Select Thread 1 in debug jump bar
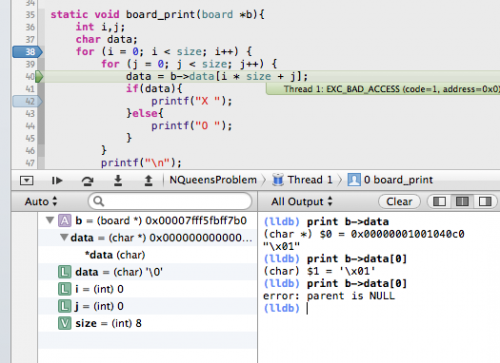This screenshot has width=500, height=363. [x=310, y=180]
